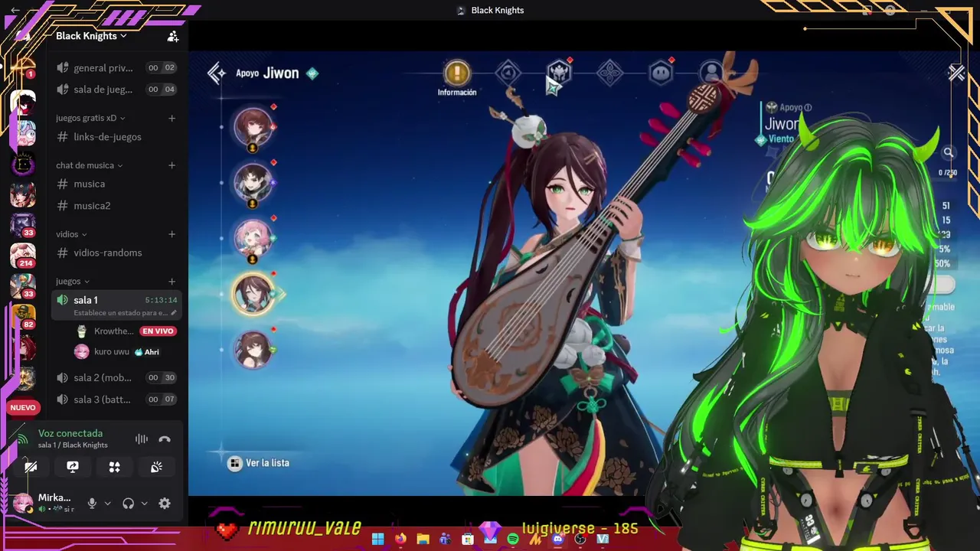Image resolution: width=980 pixels, height=551 pixels.
Task: Share your screen in the voice panel
Action: tap(73, 467)
